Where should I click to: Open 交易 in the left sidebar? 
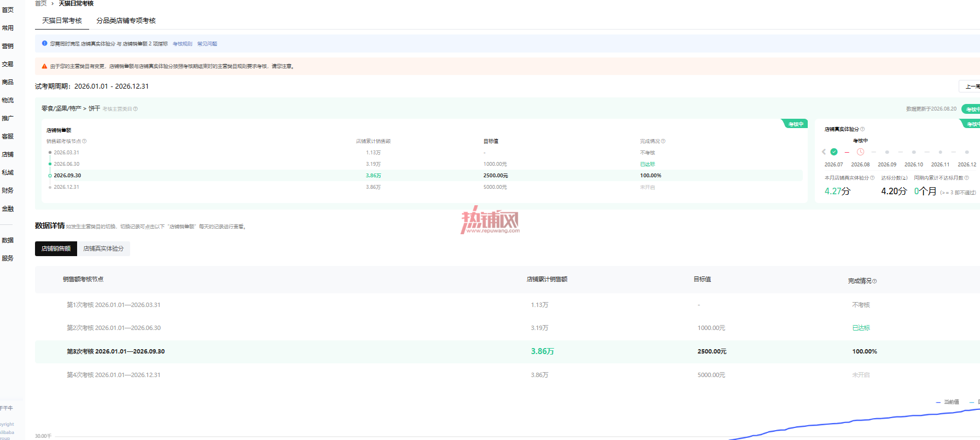(8, 64)
